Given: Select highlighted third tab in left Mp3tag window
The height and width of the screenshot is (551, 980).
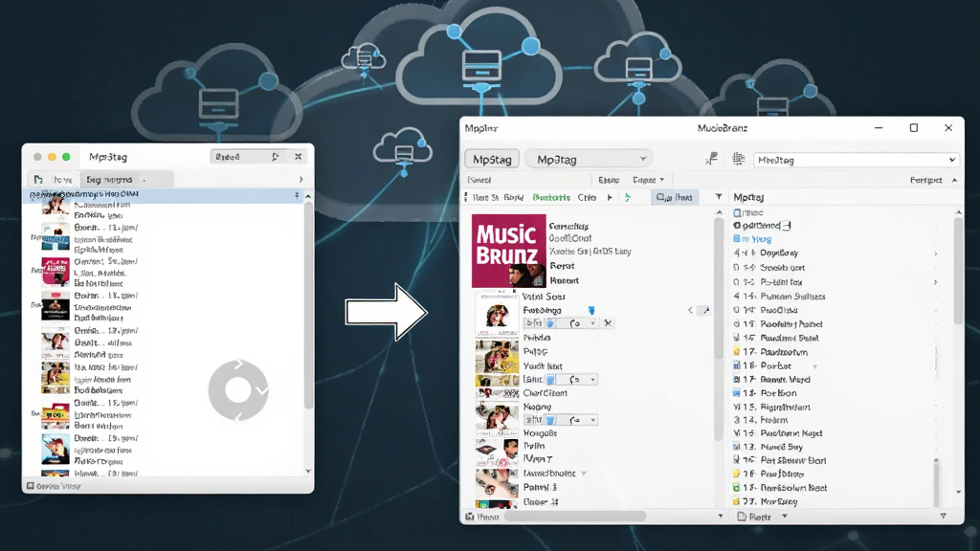Looking at the screenshot, I should tap(109, 179).
